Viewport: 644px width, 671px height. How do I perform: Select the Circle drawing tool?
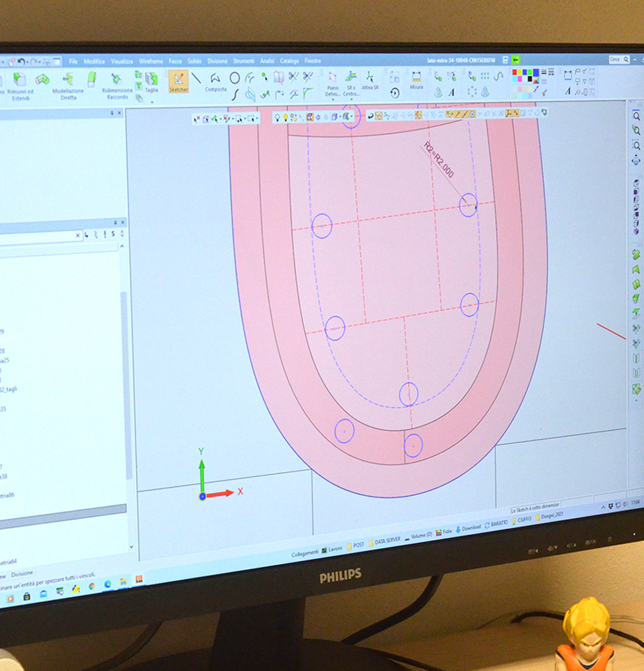pos(235,79)
